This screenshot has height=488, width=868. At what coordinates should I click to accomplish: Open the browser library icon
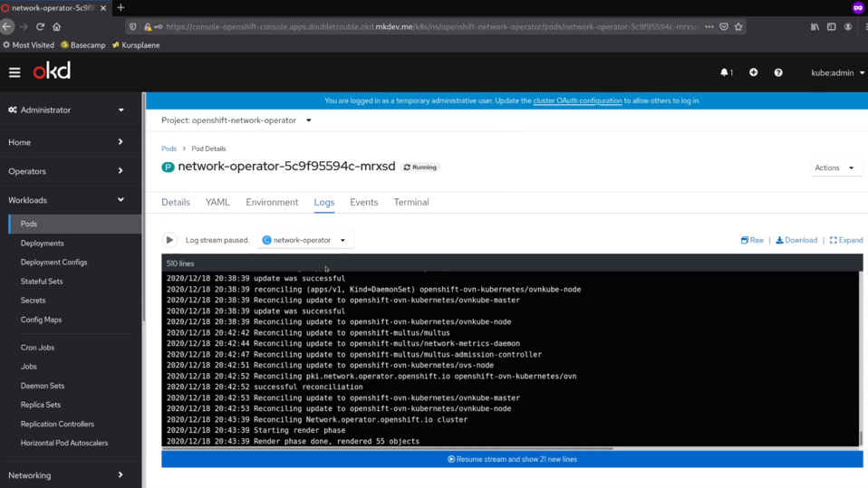coord(815,26)
